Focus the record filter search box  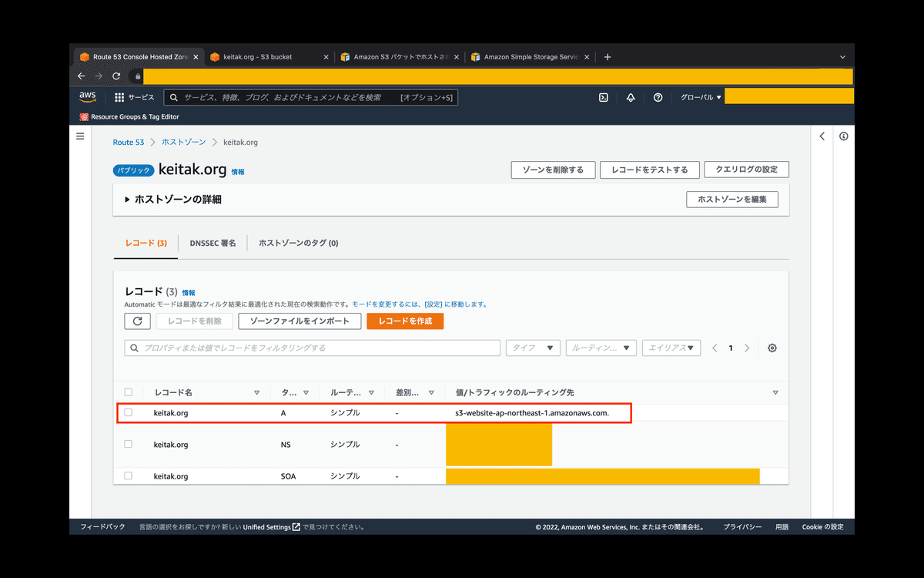312,348
